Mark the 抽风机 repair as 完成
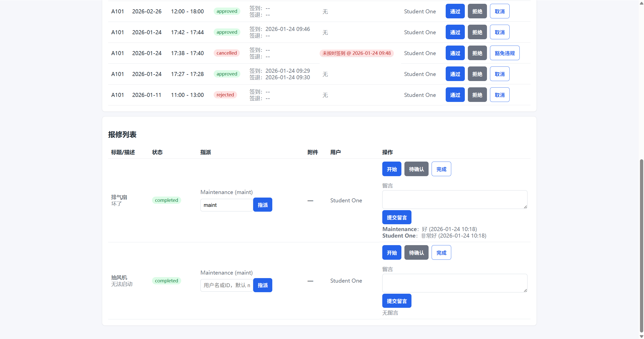The width and height of the screenshot is (644, 339). [x=441, y=253]
